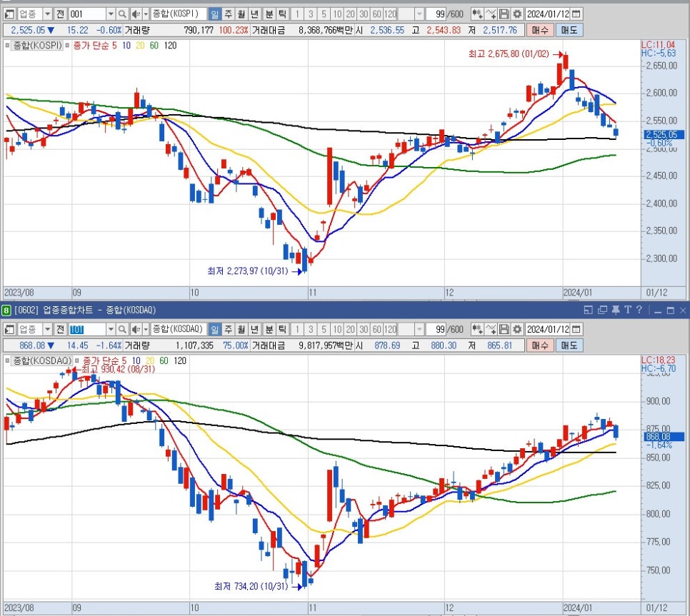Viewport: 690px width, 616px height.
Task: Click the 매도 (sell) button in the KOSPI panel
Action: point(569,31)
